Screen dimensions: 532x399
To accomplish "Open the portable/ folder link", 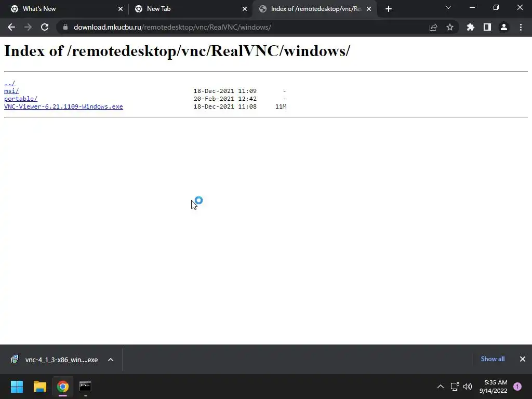I will tap(21, 99).
